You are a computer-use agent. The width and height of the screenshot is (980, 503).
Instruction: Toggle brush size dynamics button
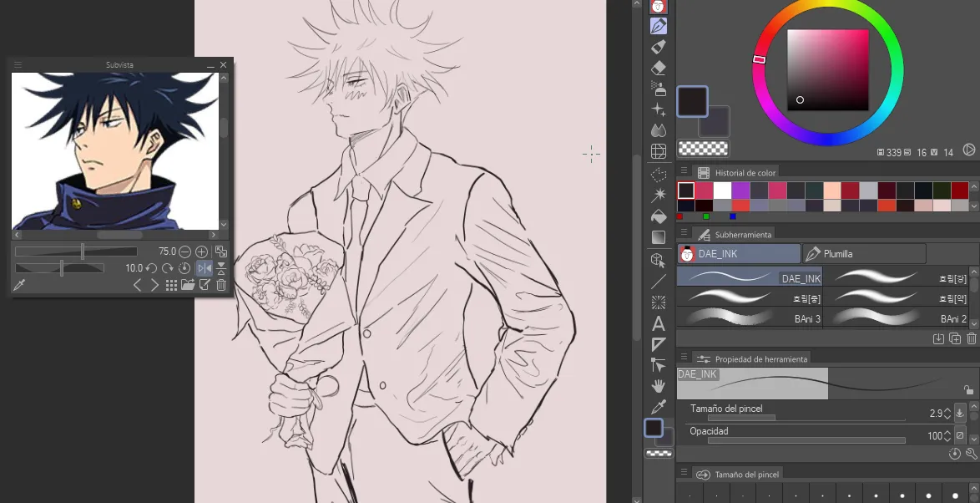(x=960, y=413)
